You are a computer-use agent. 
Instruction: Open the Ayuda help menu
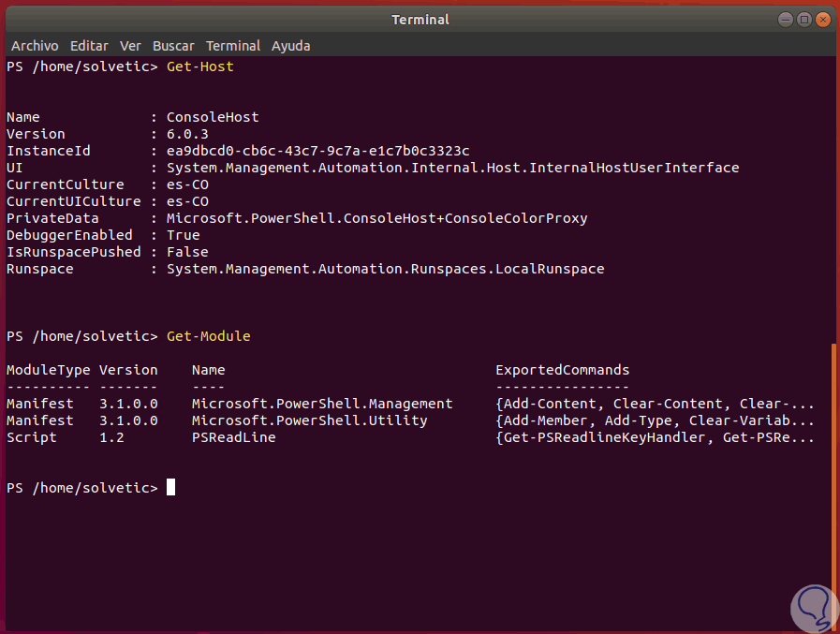(291, 46)
